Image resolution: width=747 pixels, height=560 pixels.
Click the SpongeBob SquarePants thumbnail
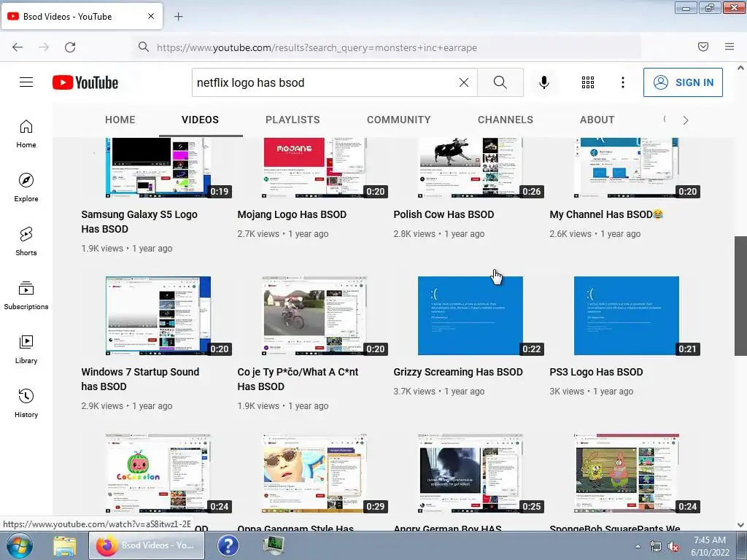click(627, 473)
